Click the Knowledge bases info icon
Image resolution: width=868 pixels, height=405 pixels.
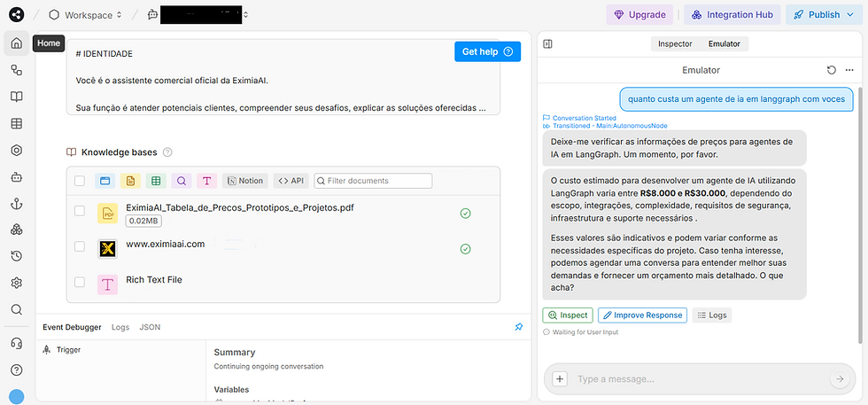[x=167, y=152]
